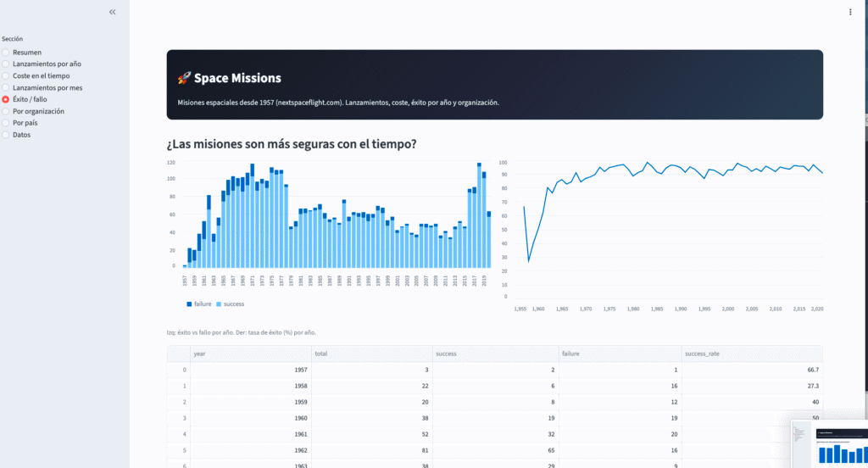Image resolution: width=868 pixels, height=468 pixels.
Task: Sort table by total column header
Action: tap(370, 354)
